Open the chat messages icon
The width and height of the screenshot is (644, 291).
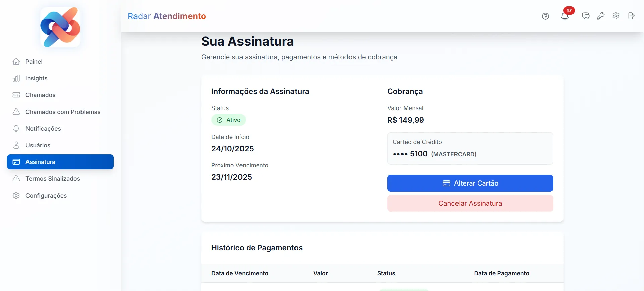(x=586, y=16)
